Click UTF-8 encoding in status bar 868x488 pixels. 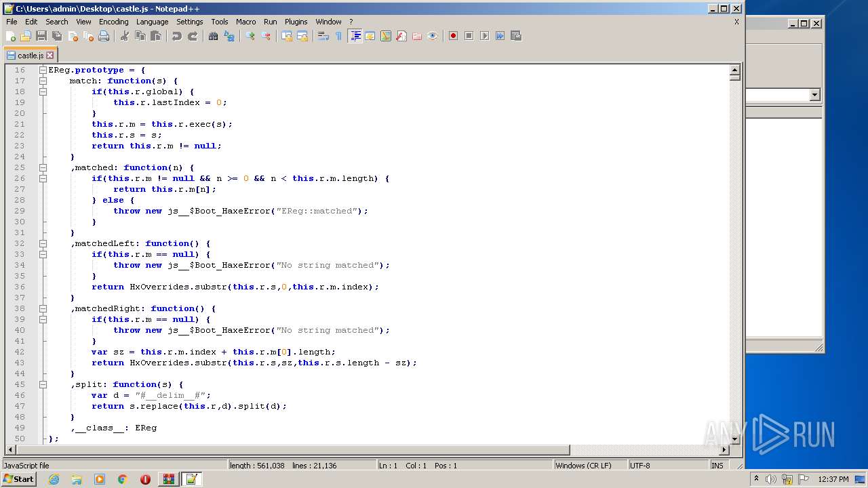click(x=640, y=466)
